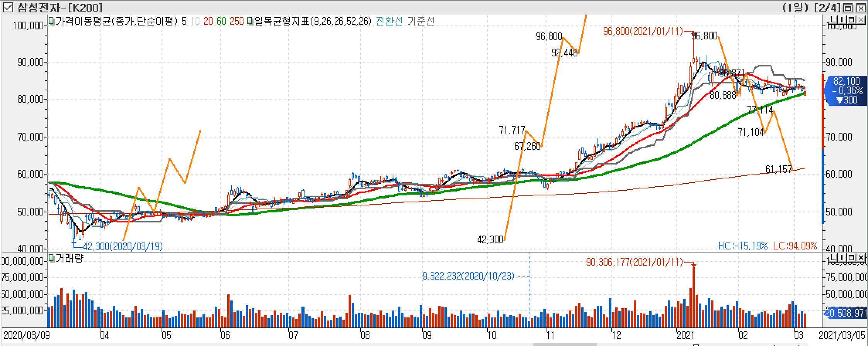The width and height of the screenshot is (868, 346).
Task: Click the LC:94.09% label
Action: click(x=795, y=246)
